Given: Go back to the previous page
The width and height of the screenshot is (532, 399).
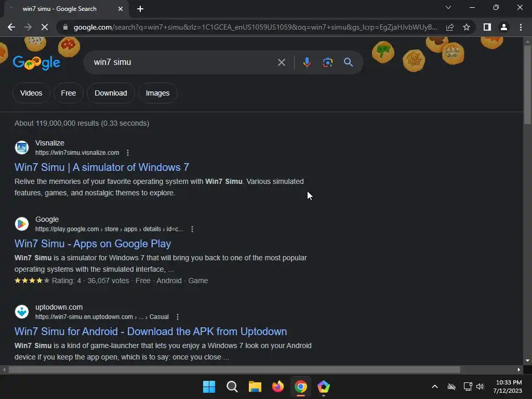Looking at the screenshot, I should coord(11,27).
